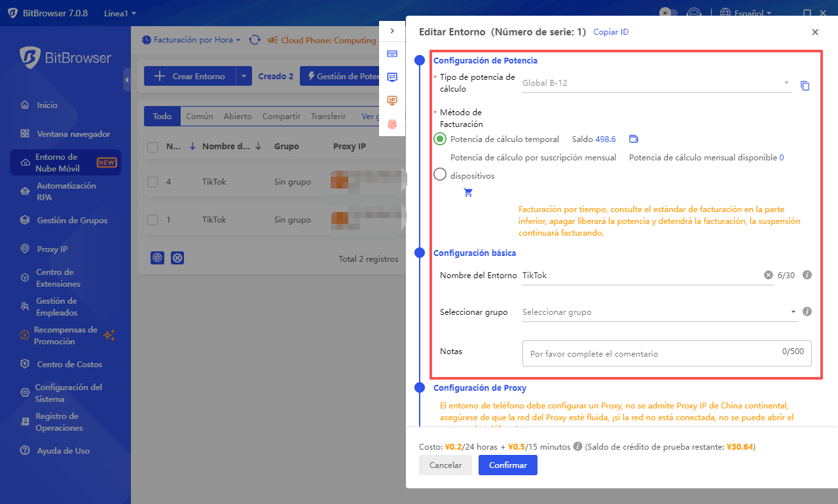The width and height of the screenshot is (838, 504).
Task: Open the Línea1 dropdown in title bar
Action: pyautogui.click(x=120, y=13)
